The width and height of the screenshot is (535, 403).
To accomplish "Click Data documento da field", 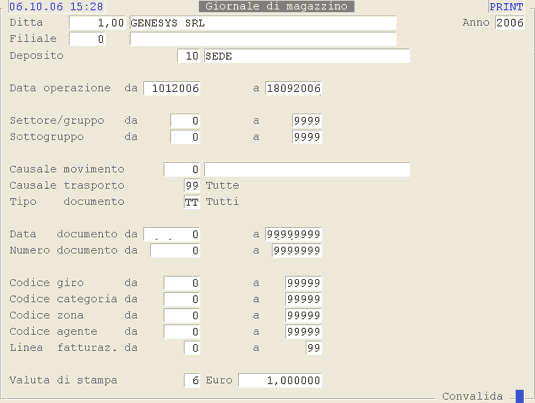I will (172, 234).
